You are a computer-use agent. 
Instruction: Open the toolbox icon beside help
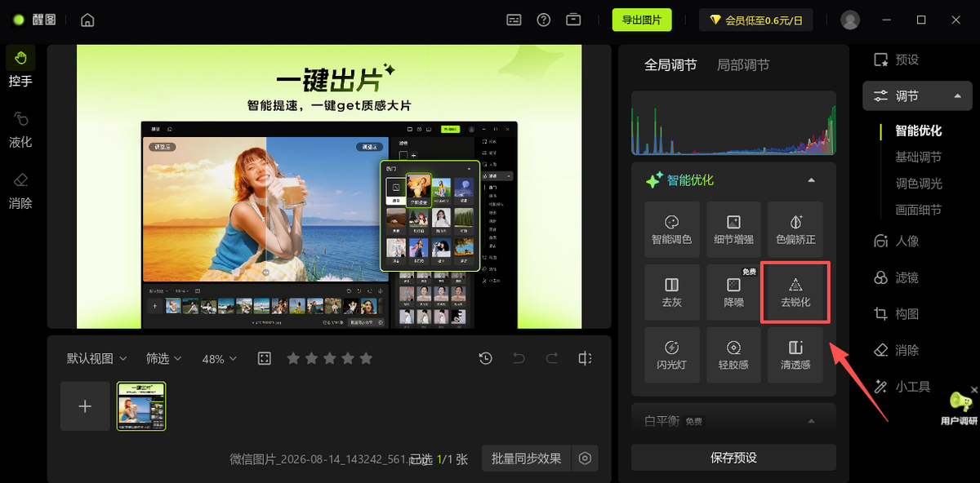pyautogui.click(x=574, y=20)
